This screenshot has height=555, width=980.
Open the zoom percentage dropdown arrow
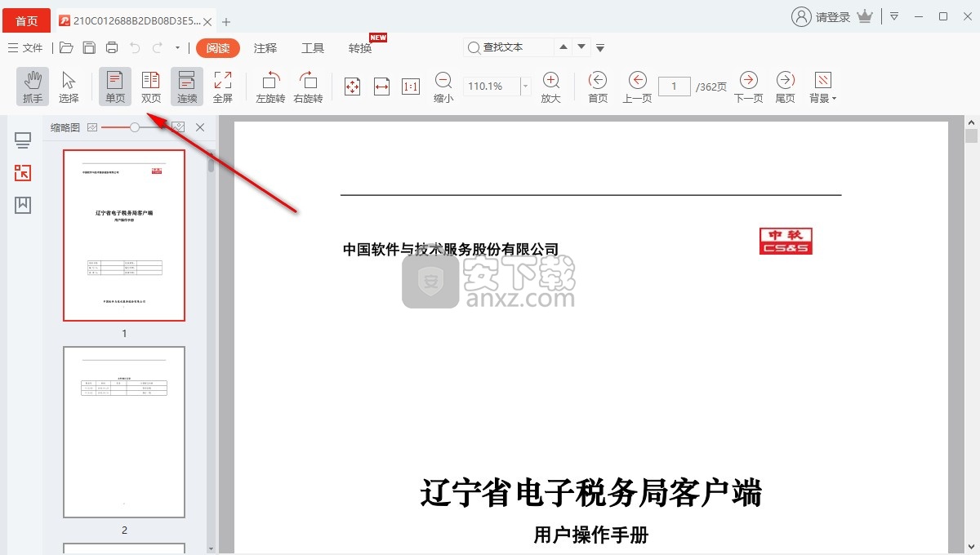(x=525, y=86)
